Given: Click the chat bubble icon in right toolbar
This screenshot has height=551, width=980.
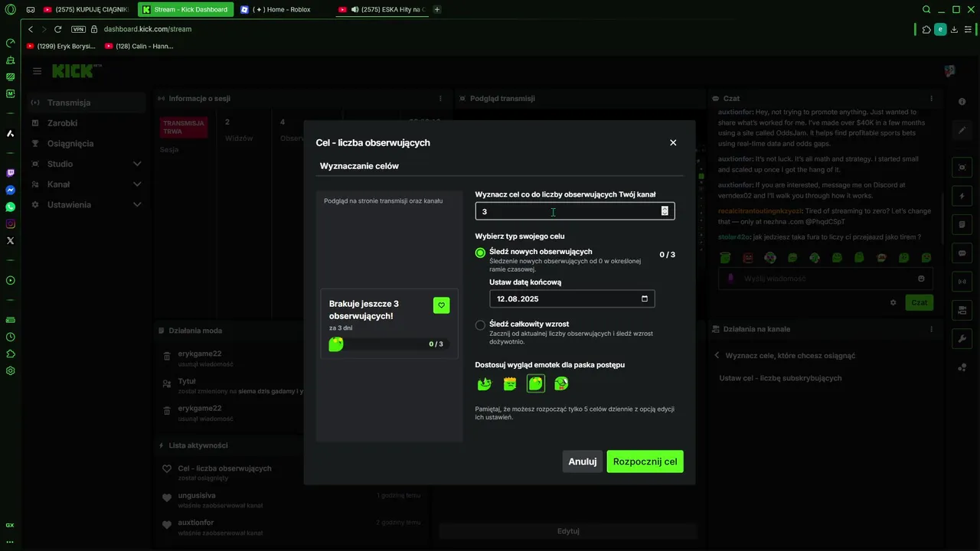Looking at the screenshot, I should 962,253.
